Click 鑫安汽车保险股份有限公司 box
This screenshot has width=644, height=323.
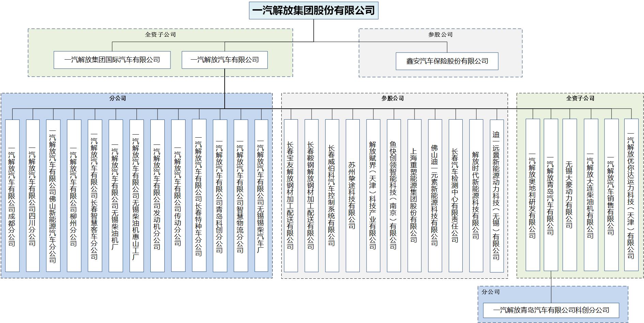coord(447,61)
